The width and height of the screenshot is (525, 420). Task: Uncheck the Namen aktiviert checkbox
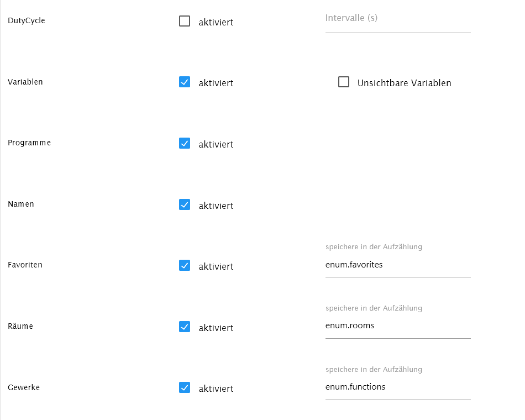(185, 204)
